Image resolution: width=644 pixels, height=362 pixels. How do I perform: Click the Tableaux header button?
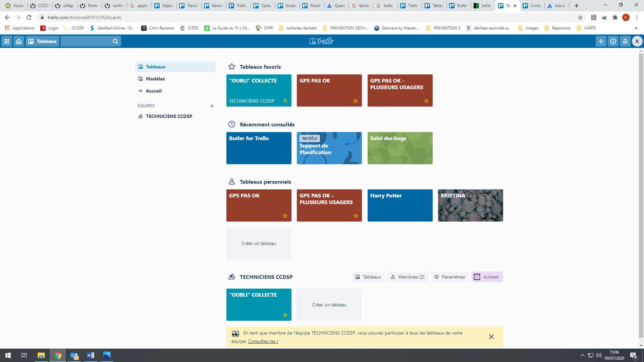(43, 41)
